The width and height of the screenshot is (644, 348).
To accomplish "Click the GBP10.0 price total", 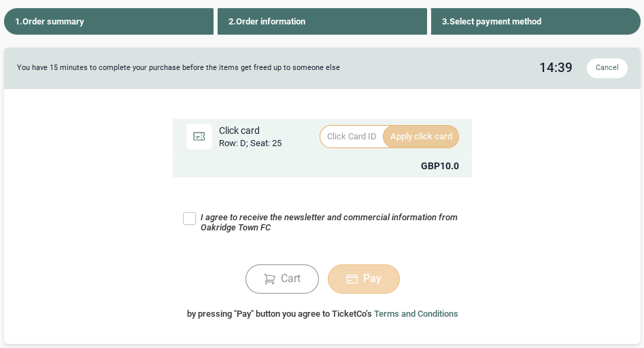I will (440, 167).
